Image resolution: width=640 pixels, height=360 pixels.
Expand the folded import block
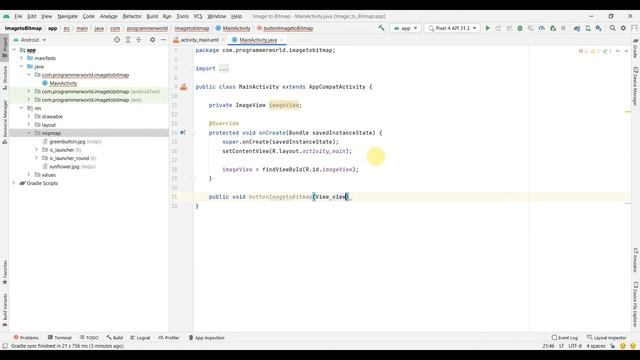click(224, 68)
